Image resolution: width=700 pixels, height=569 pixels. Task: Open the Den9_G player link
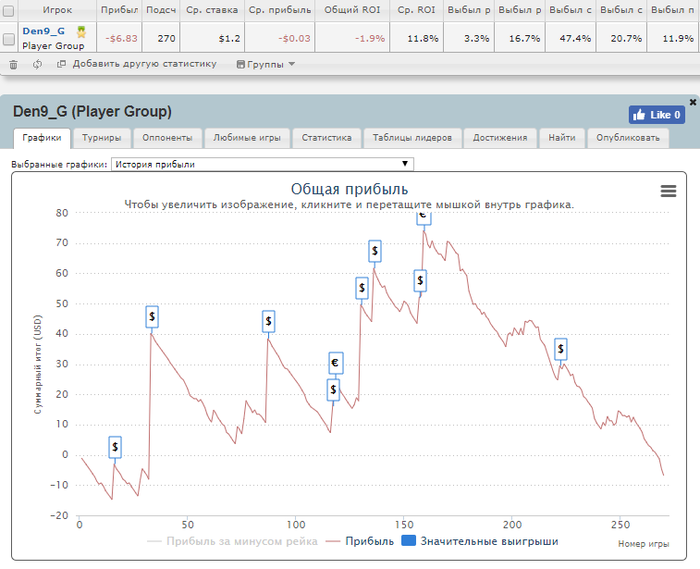coord(43,31)
